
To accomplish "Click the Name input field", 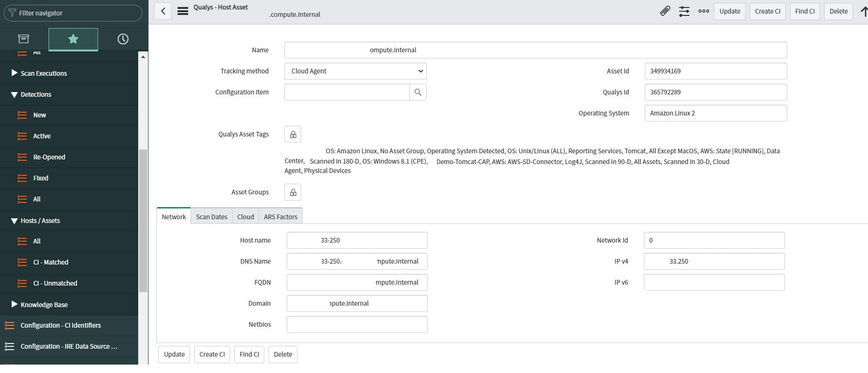I will [x=536, y=50].
